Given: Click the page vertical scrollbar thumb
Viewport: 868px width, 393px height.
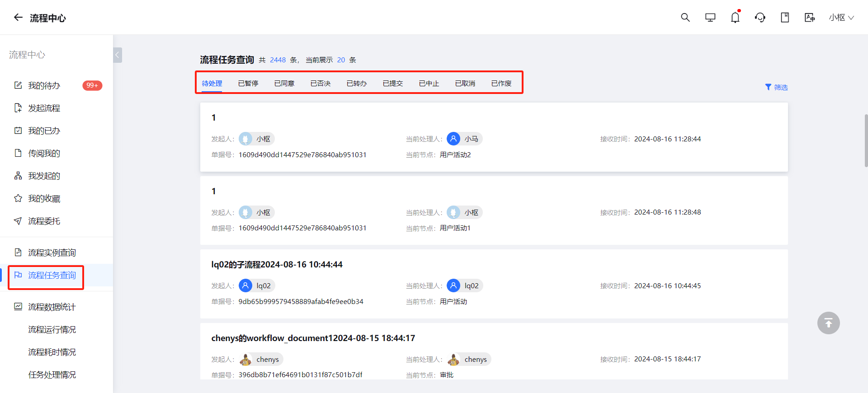Looking at the screenshot, I should point(866,140).
